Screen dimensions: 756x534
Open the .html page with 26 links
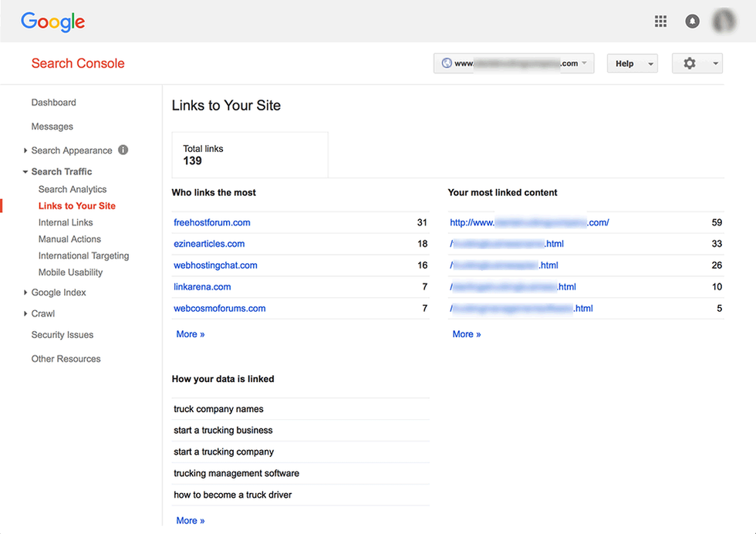504,265
